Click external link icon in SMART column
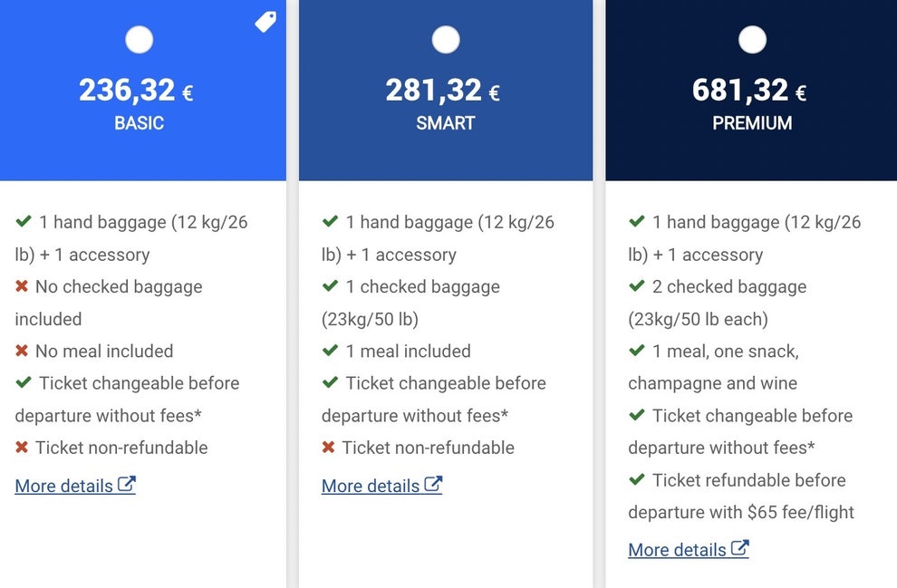The height and width of the screenshot is (588, 897). (x=433, y=485)
